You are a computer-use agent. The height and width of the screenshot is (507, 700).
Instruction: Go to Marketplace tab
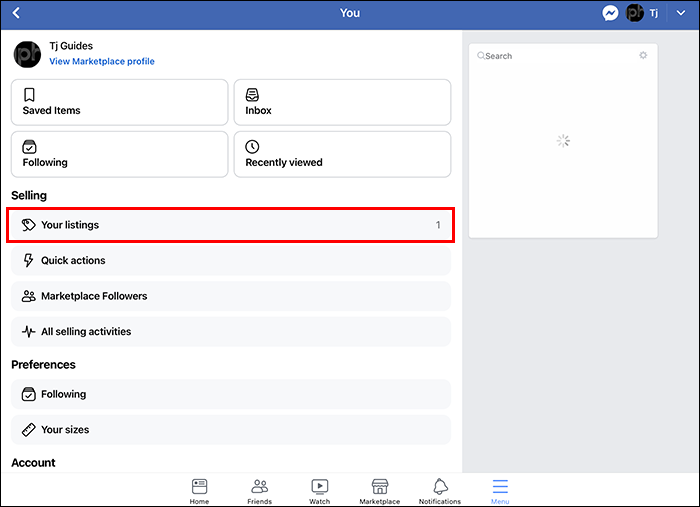tap(380, 491)
